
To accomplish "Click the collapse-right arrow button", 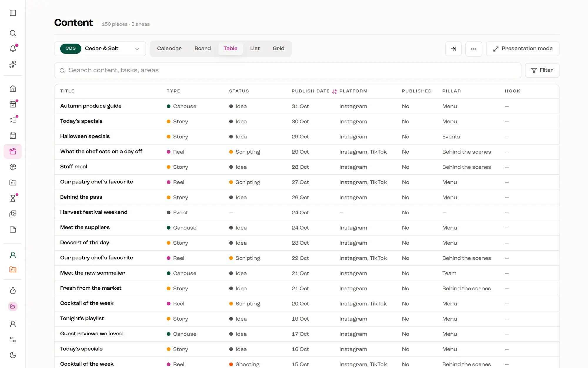I will coord(453,49).
